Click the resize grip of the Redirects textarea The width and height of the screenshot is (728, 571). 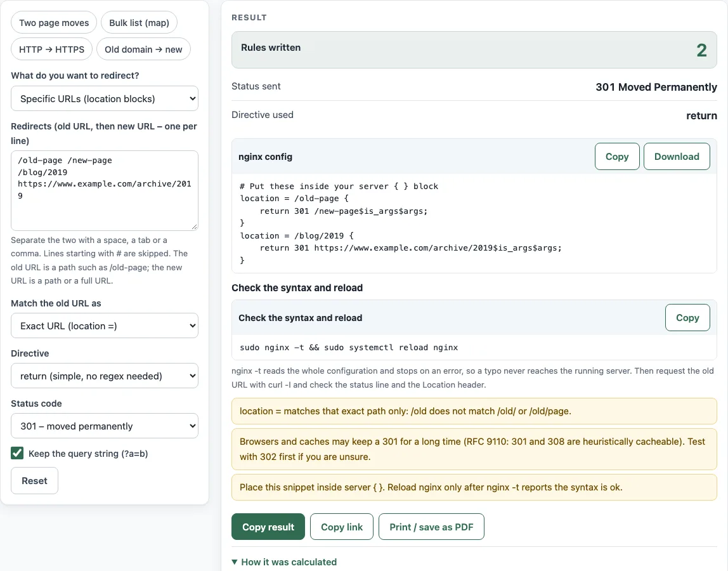[194, 226]
